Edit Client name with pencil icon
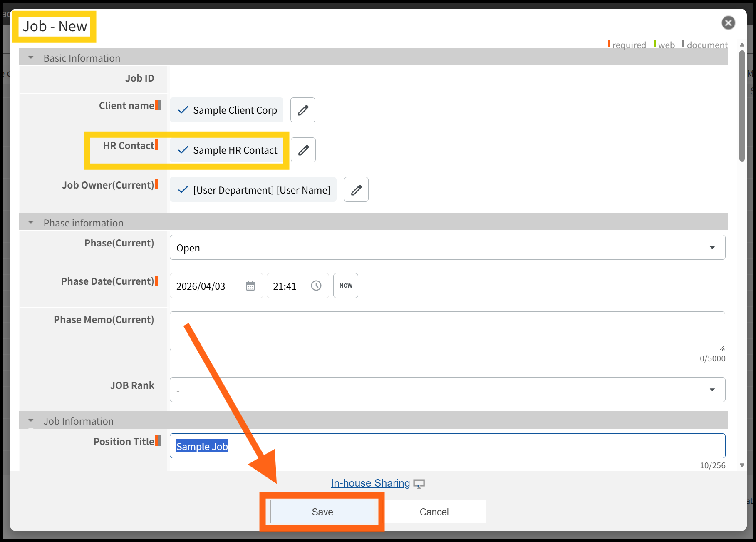The width and height of the screenshot is (756, 542). [x=302, y=110]
